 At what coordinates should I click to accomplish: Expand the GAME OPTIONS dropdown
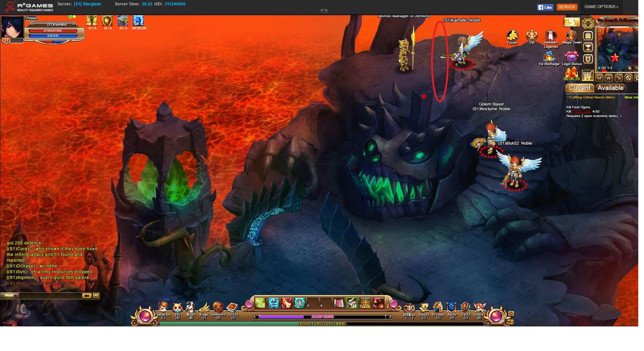601,7
